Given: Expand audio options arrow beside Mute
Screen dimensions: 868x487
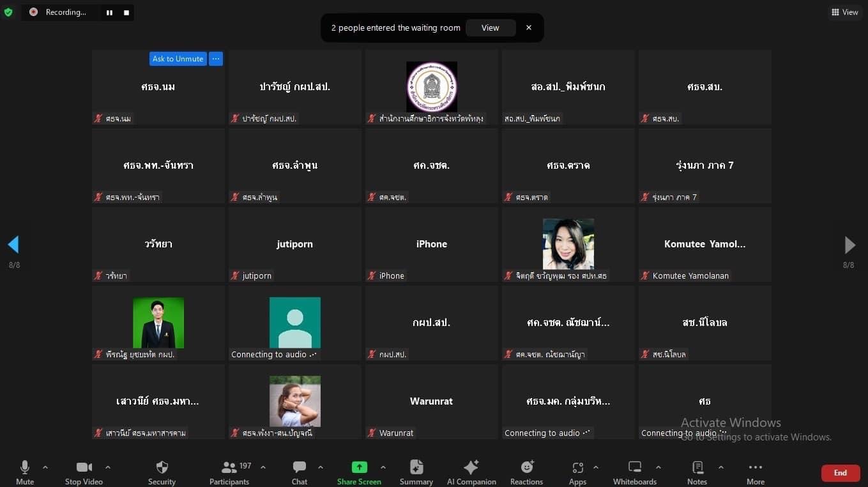Looking at the screenshot, I should 45,467.
